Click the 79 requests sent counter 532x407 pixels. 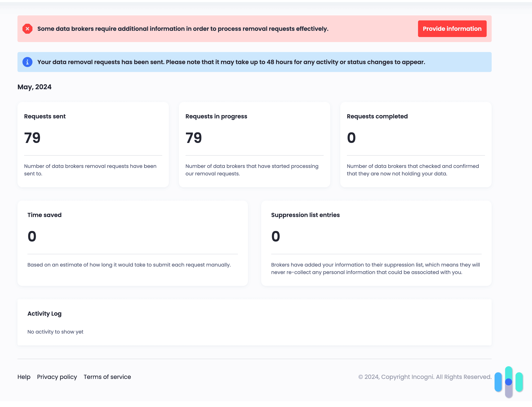32,138
